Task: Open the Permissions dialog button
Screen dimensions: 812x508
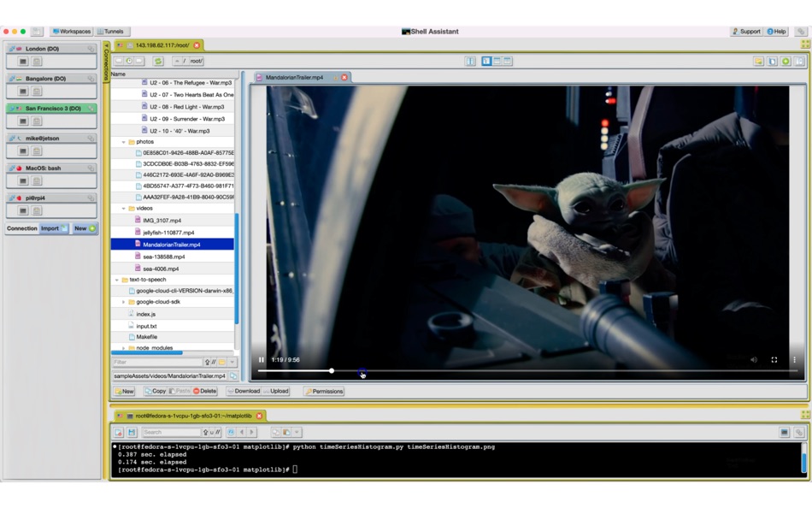Action: (324, 392)
